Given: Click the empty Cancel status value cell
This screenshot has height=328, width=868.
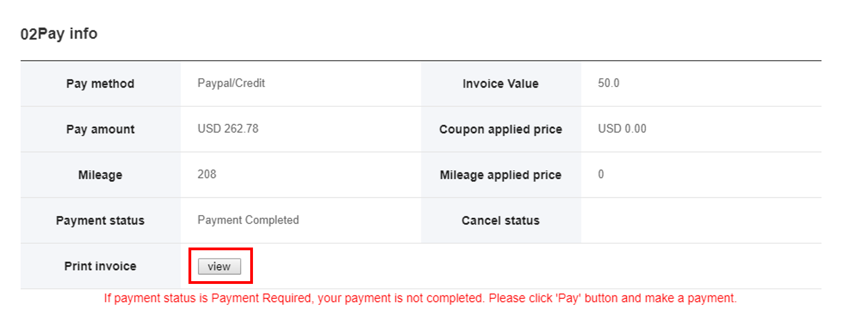Looking at the screenshot, I should [x=701, y=221].
